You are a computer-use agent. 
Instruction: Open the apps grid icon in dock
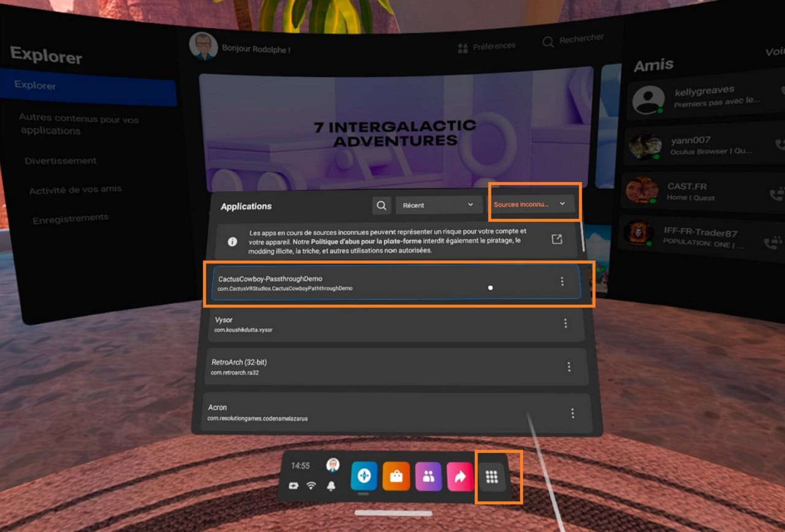[x=492, y=477]
